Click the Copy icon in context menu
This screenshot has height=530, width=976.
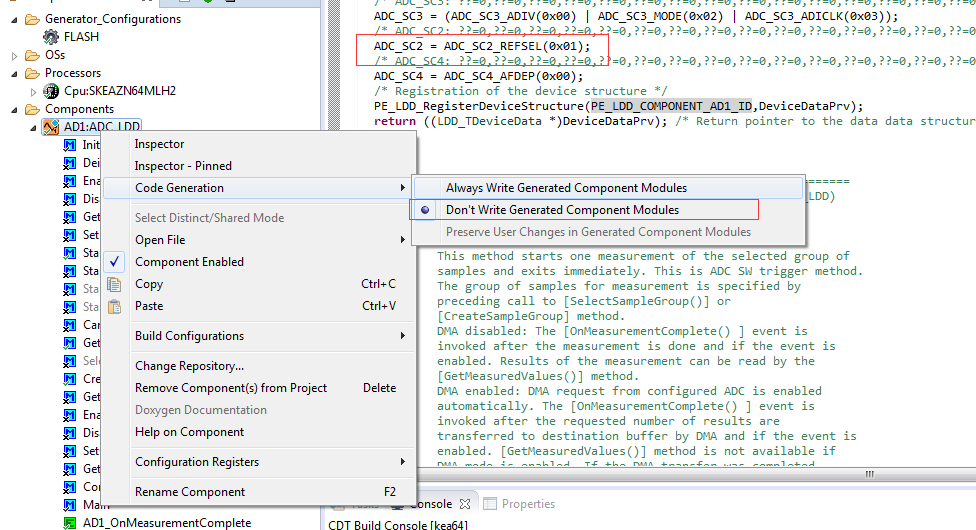114,285
